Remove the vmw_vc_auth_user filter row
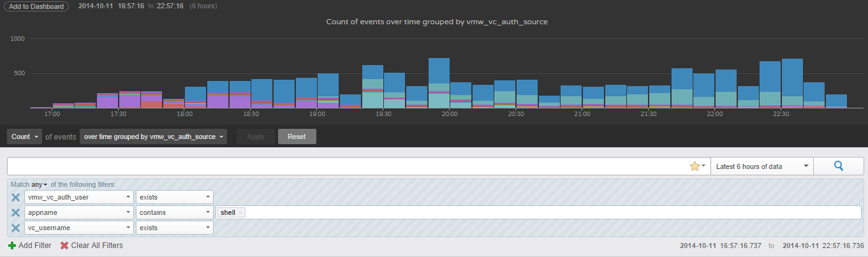The height and width of the screenshot is (257, 868). [x=15, y=198]
